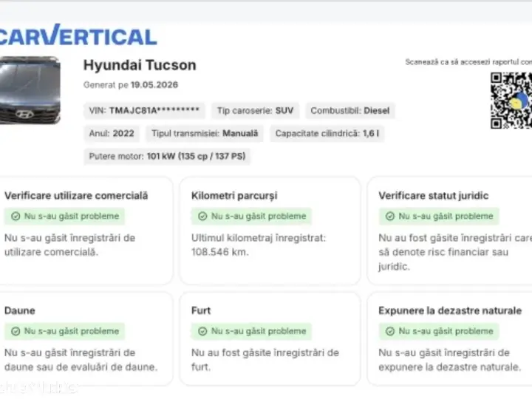This screenshot has width=532, height=399.
Task: Click the check icon under Daune
Action: (x=16, y=331)
